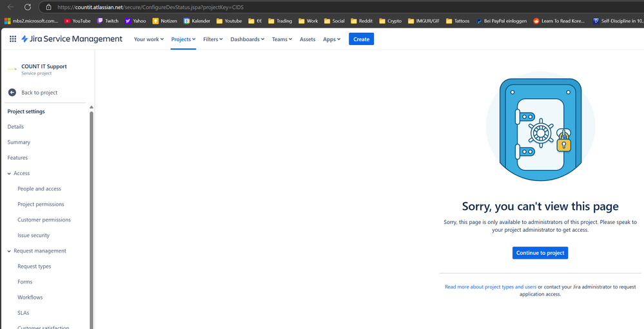Open the Projects dropdown menu
Screen dimensions: 644x329
pyautogui.click(x=183, y=39)
